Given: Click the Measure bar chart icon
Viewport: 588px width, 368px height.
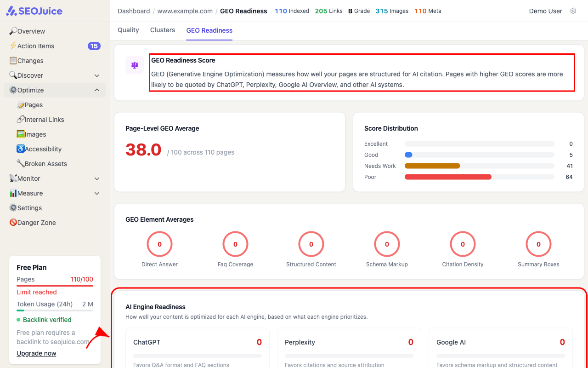Looking at the screenshot, I should point(13,193).
